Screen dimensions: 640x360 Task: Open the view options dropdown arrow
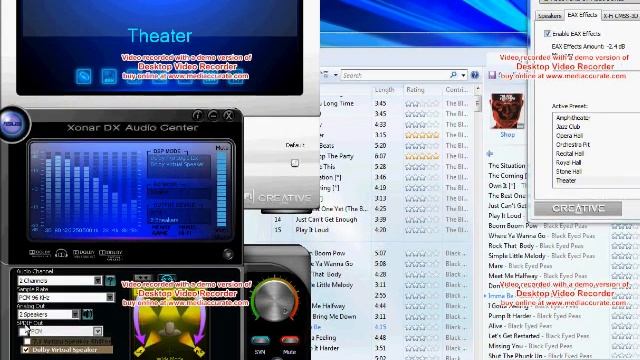[x=336, y=75]
